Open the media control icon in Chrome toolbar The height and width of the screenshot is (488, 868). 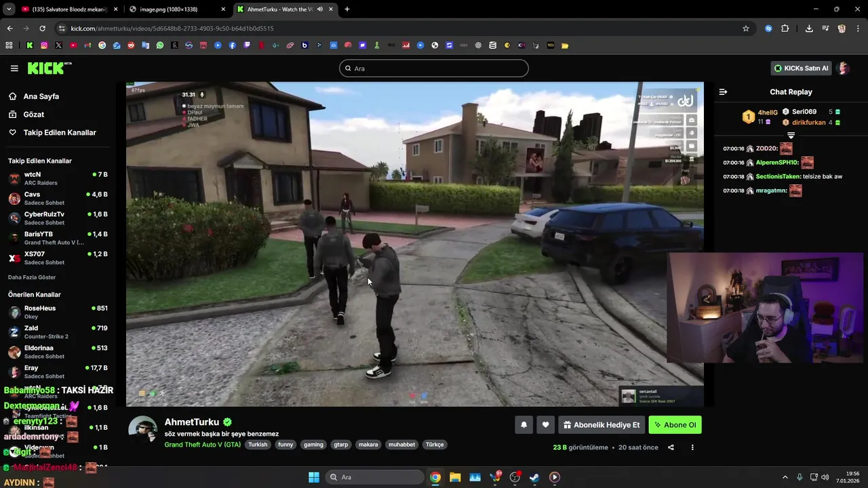click(x=825, y=28)
